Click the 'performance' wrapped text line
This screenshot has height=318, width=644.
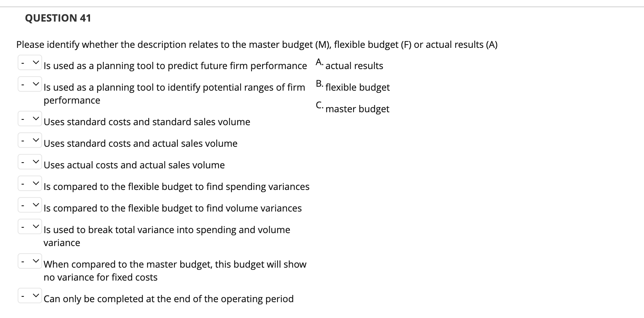click(x=72, y=100)
